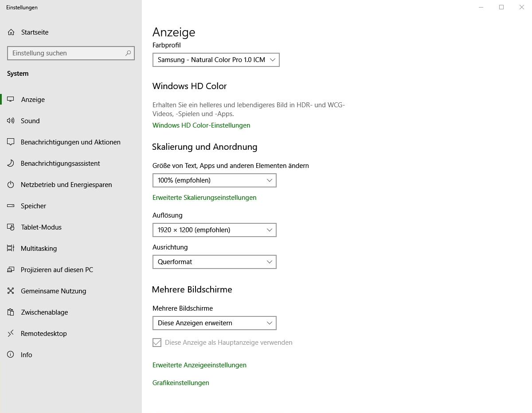This screenshot has width=532, height=413.
Task: Open the Remotedesktop settings page
Action: 43,334
